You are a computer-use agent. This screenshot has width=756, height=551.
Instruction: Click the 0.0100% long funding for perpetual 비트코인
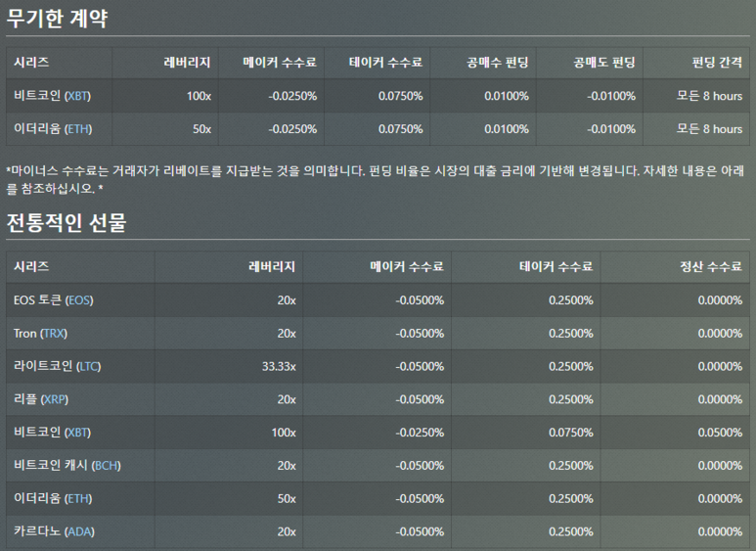pos(507,96)
